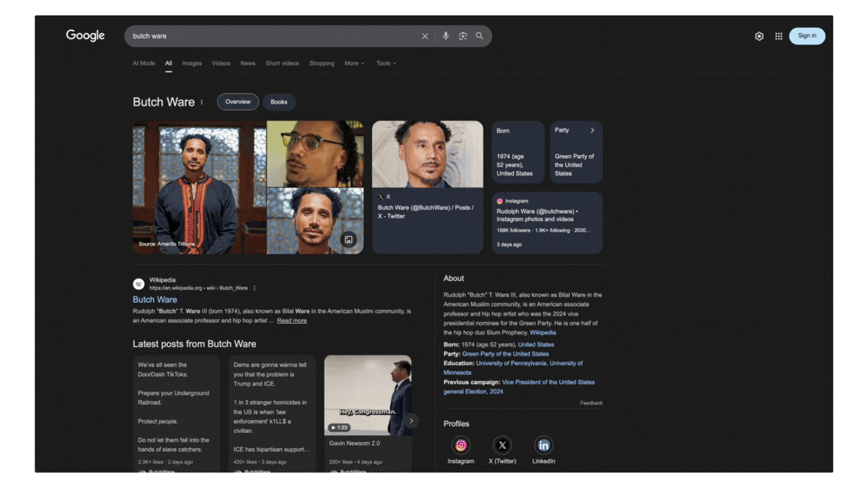Expand the Tools dropdown
Viewport: 868px width, 488px height.
386,63
